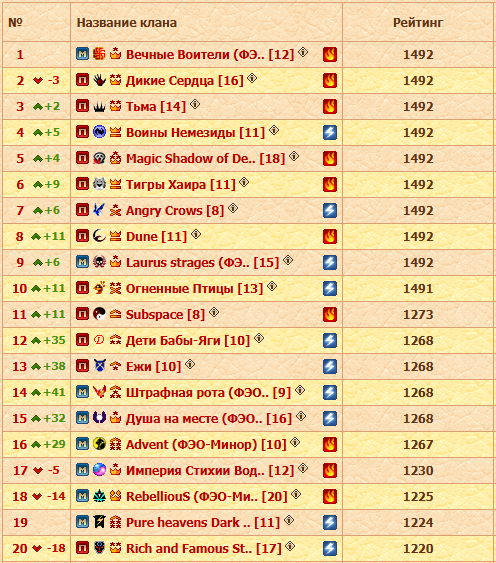This screenshot has height=563, width=496.
Task: Open the Magic Shadow of De.. clan link
Action: (205, 158)
